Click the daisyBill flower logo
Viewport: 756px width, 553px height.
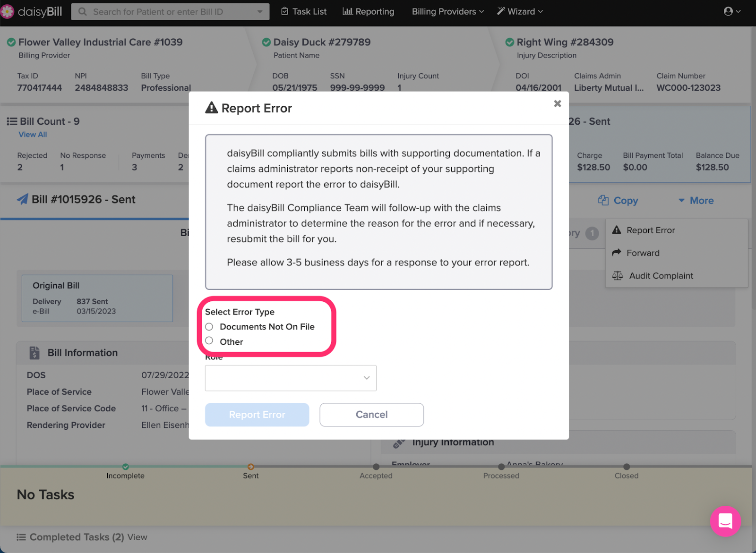coord(7,11)
